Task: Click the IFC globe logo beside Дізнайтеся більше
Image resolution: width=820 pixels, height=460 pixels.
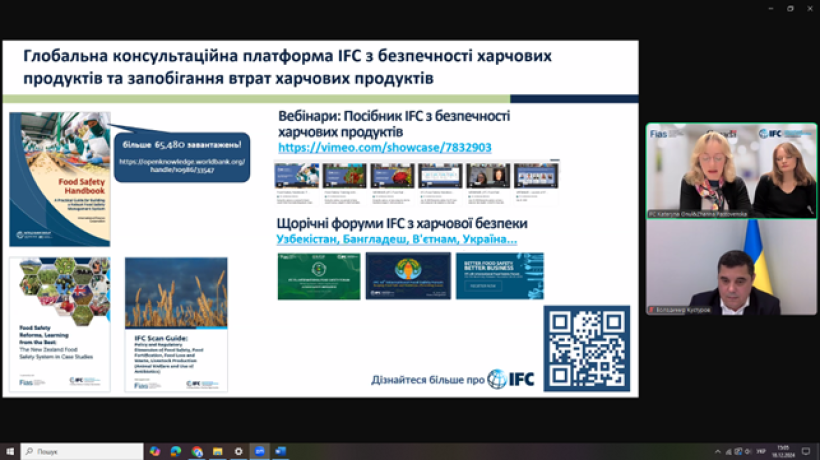Action: coord(510,379)
